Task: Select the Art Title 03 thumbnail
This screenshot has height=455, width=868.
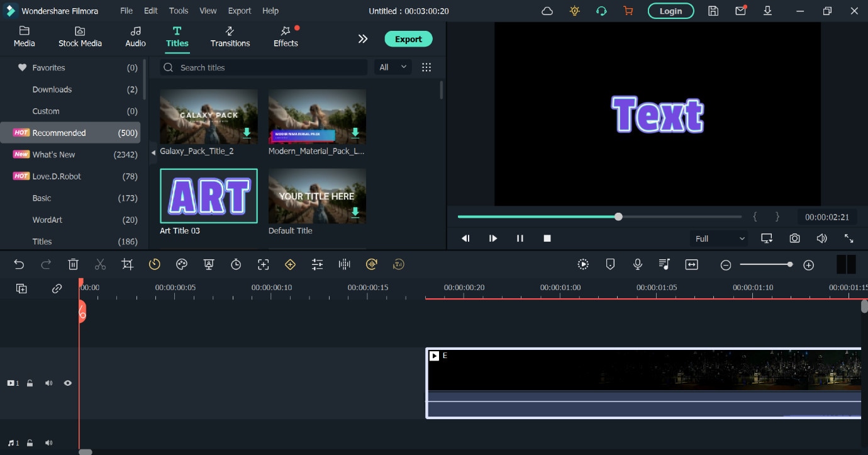Action: pos(209,196)
